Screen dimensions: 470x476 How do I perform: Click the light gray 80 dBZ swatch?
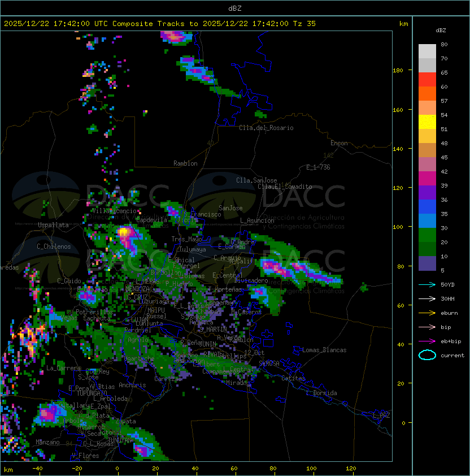[x=427, y=51]
